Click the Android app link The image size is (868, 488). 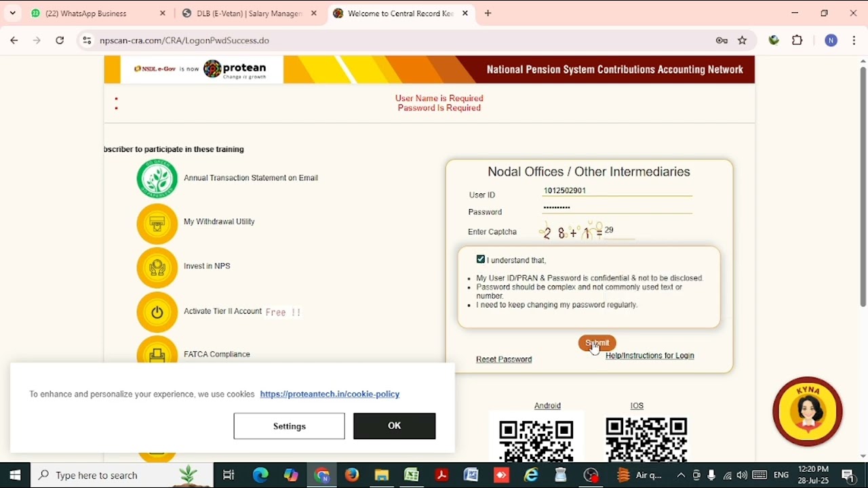(x=547, y=405)
